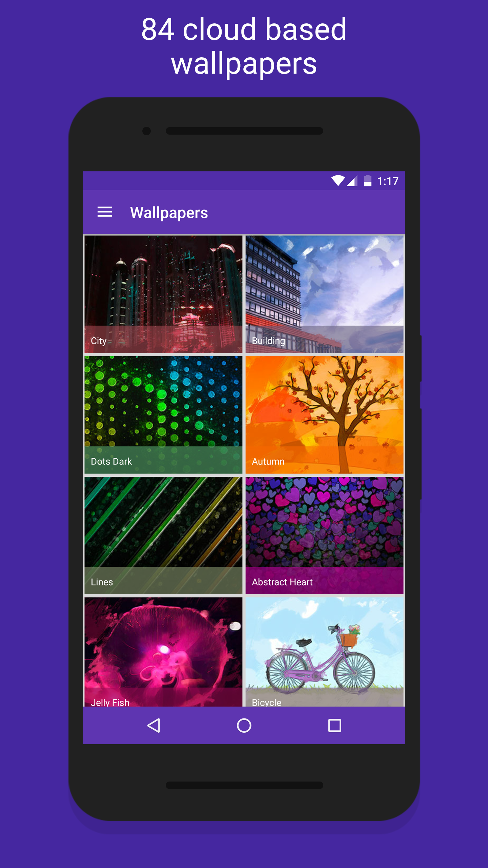Select the Dots Dark wallpaper
This screenshot has width=488, height=868.
coord(163,415)
